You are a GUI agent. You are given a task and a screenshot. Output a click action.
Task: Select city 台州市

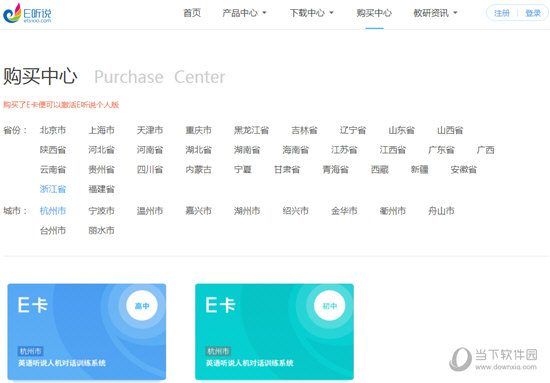tap(53, 230)
